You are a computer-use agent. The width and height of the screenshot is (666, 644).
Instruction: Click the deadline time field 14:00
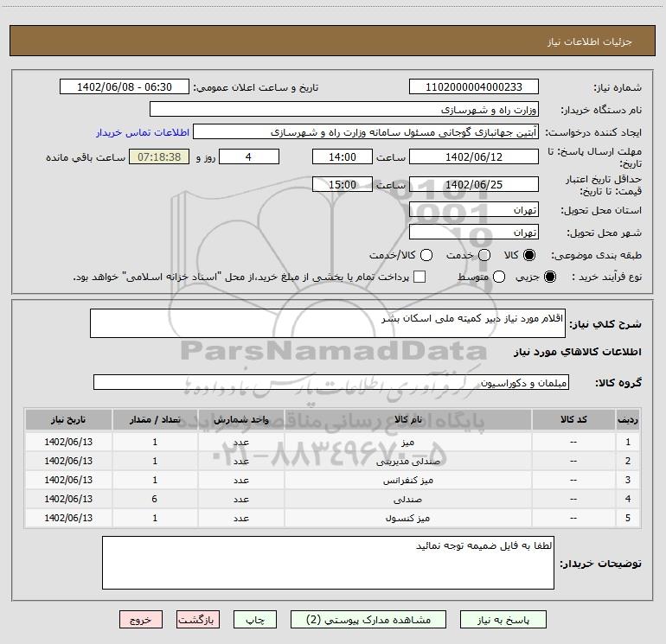tap(343, 156)
